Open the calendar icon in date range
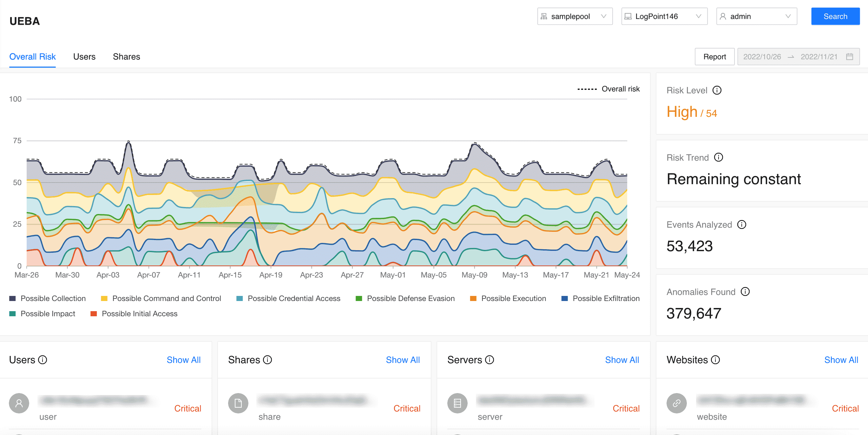The height and width of the screenshot is (435, 868). click(850, 57)
